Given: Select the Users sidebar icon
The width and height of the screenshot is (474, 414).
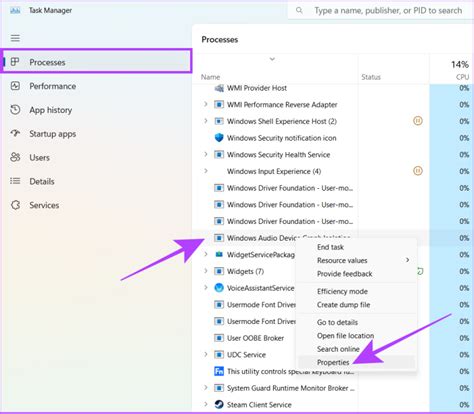Looking at the screenshot, I should tap(15, 157).
